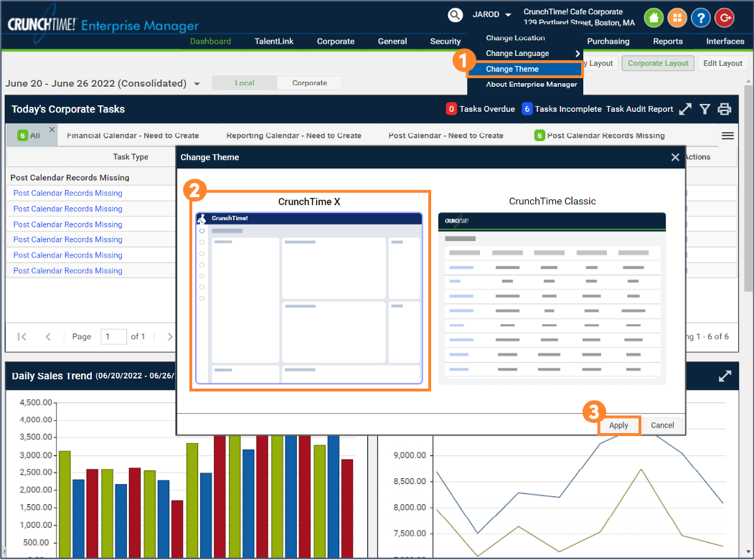Switch to the Local view toggle
The width and height of the screenshot is (754, 560).
(x=245, y=83)
